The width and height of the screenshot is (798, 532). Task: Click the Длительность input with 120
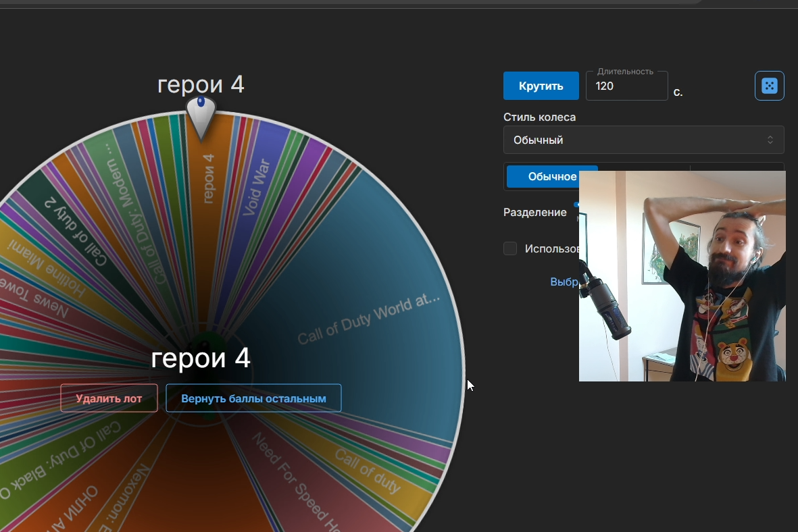[626, 86]
